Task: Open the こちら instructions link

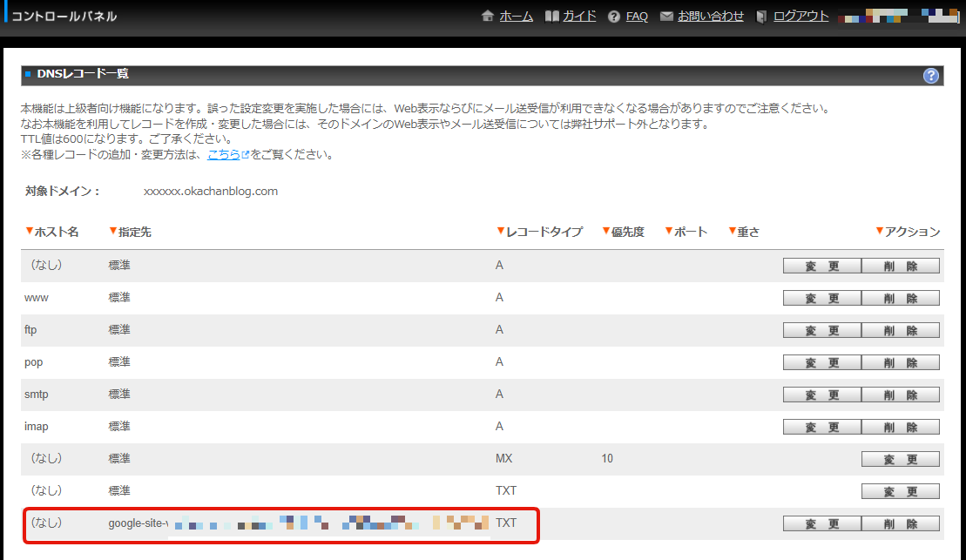Action: pos(224,155)
